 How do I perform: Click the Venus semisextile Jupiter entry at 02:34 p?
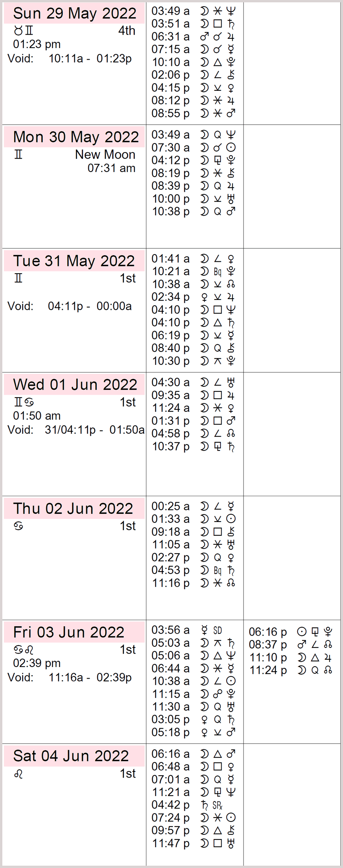click(193, 297)
